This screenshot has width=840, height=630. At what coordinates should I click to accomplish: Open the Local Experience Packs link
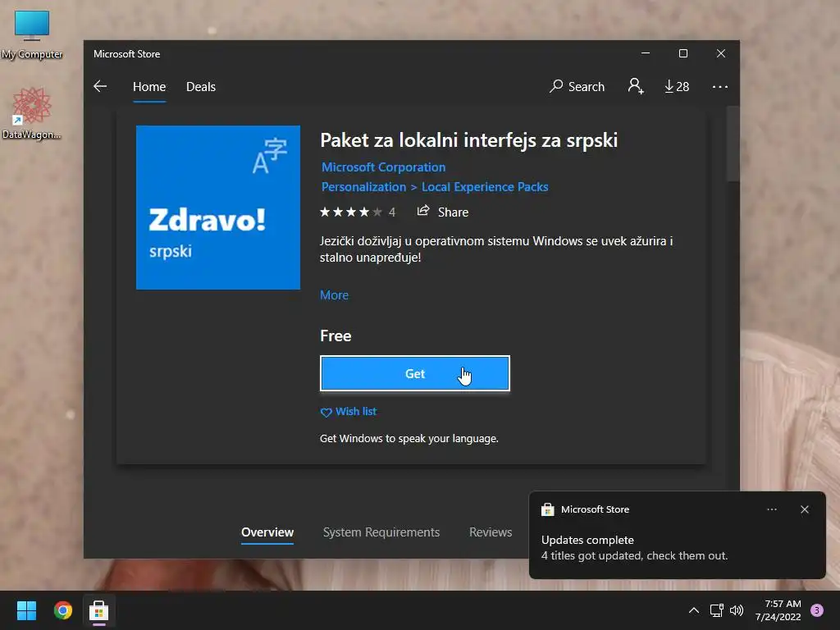pos(485,187)
